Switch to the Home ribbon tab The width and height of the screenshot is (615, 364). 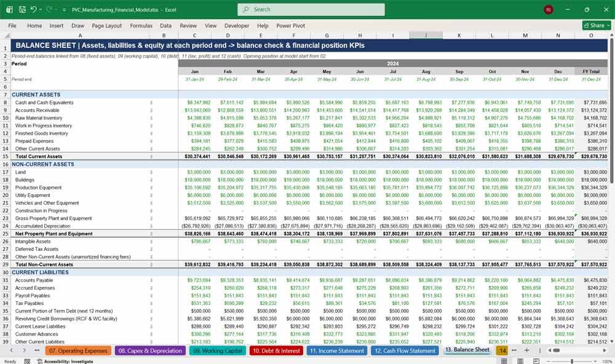click(34, 25)
